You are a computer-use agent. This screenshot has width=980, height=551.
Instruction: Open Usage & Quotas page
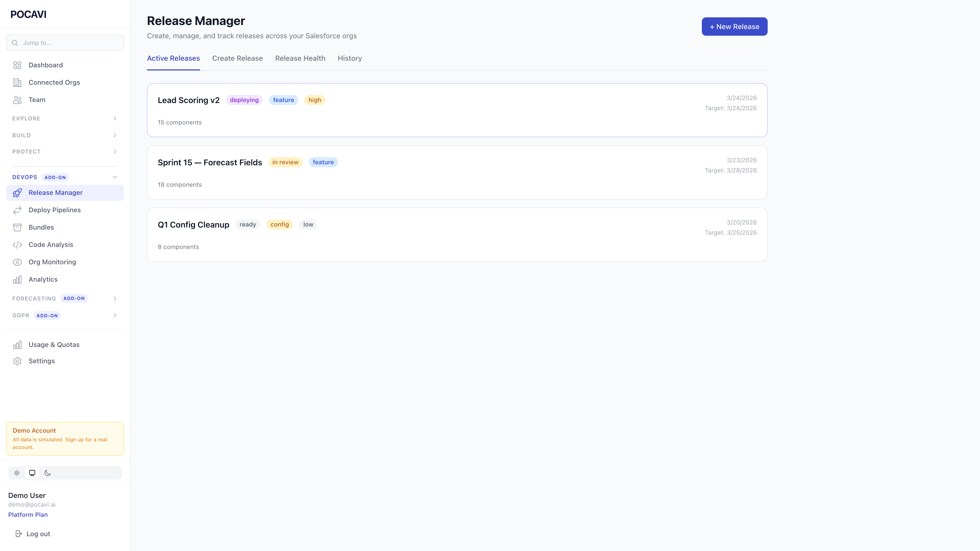pos(65,345)
